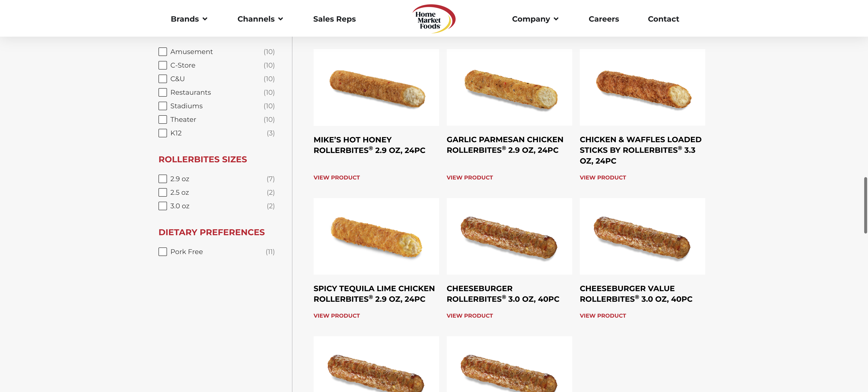
Task: Navigate to the Contact page
Action: [x=663, y=19]
